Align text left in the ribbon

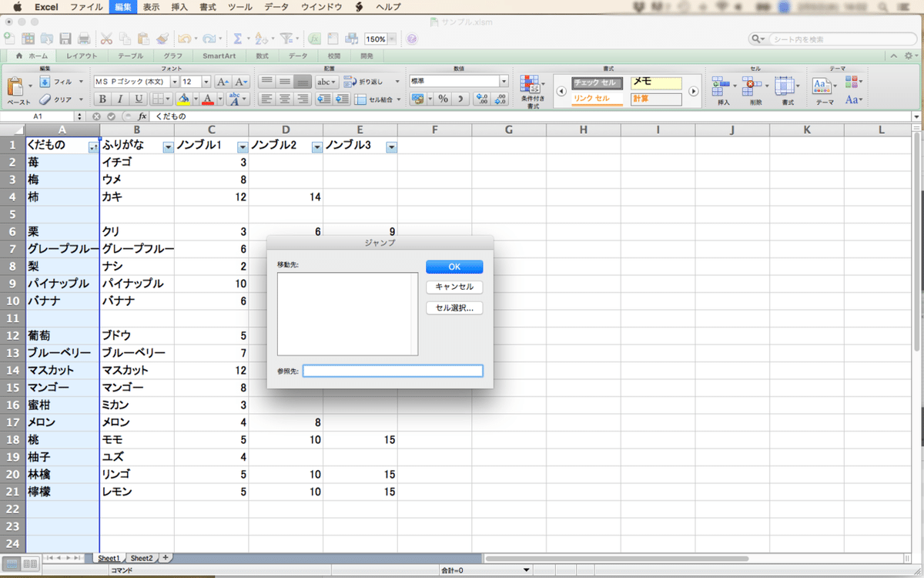coord(266,99)
